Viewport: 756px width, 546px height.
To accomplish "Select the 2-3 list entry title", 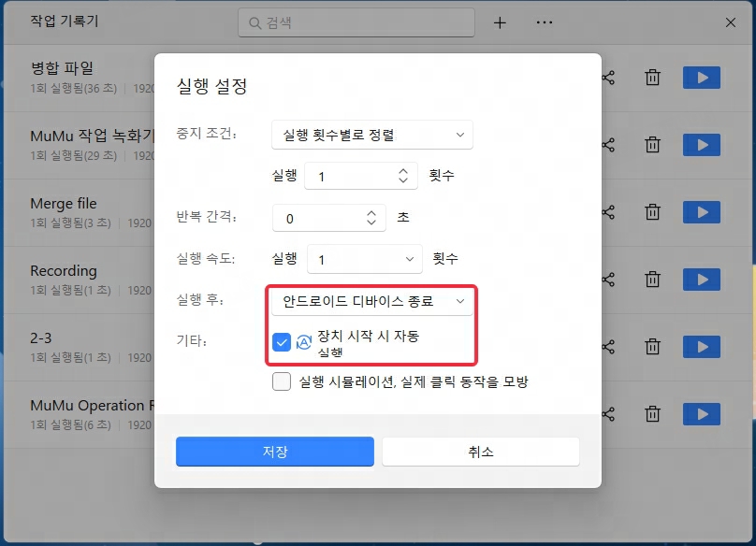I will 40,338.
